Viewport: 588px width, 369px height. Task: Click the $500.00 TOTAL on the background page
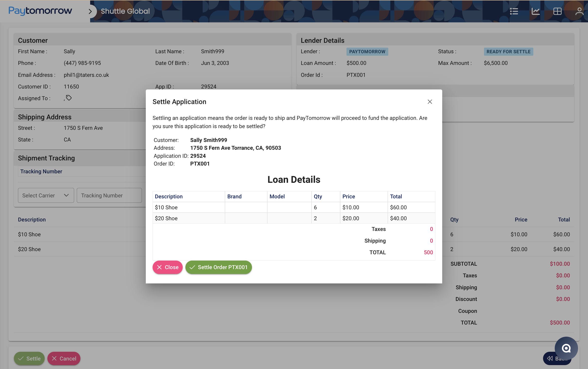(x=560, y=323)
